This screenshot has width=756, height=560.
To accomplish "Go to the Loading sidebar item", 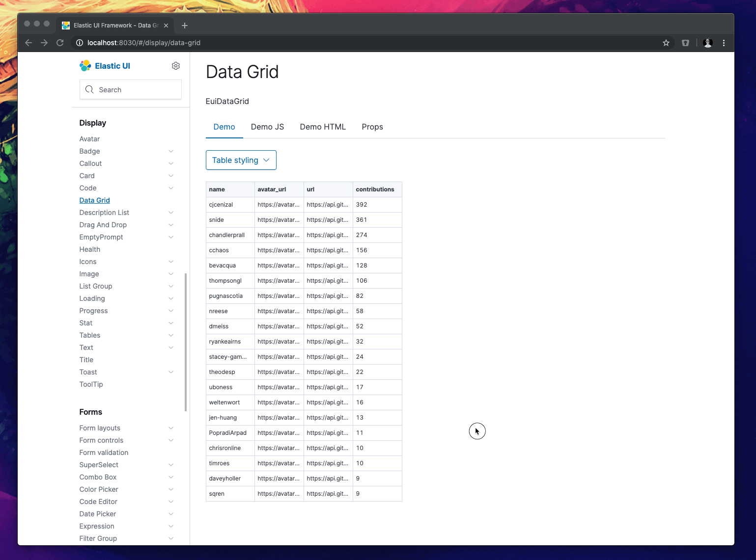I will tap(92, 298).
